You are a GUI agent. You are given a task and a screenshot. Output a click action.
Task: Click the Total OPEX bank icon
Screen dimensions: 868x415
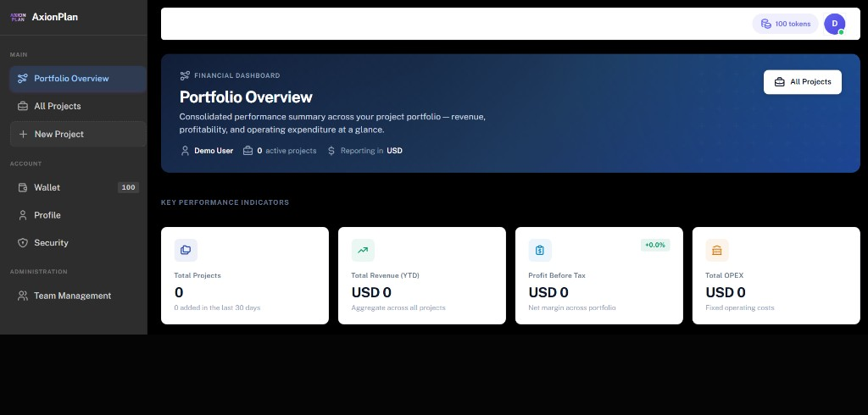717,250
